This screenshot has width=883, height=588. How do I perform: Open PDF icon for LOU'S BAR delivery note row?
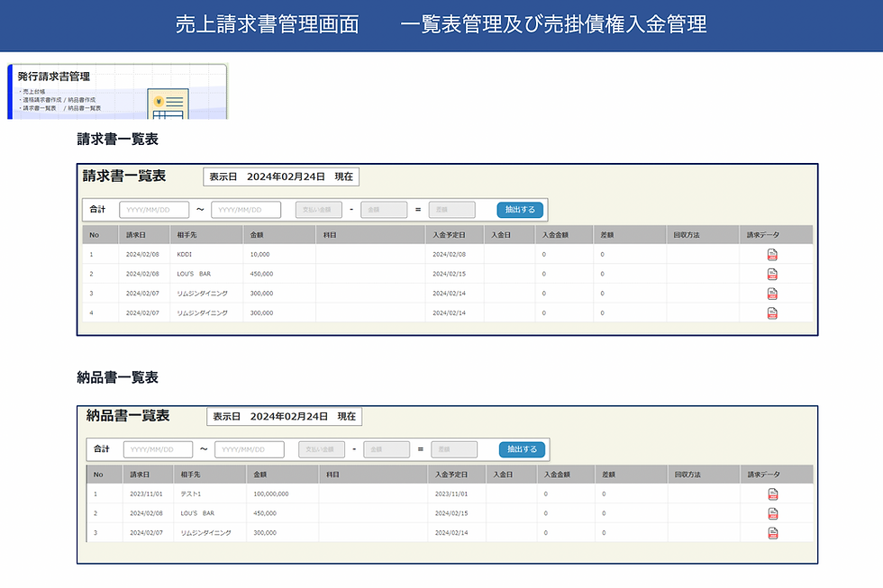pyautogui.click(x=773, y=513)
